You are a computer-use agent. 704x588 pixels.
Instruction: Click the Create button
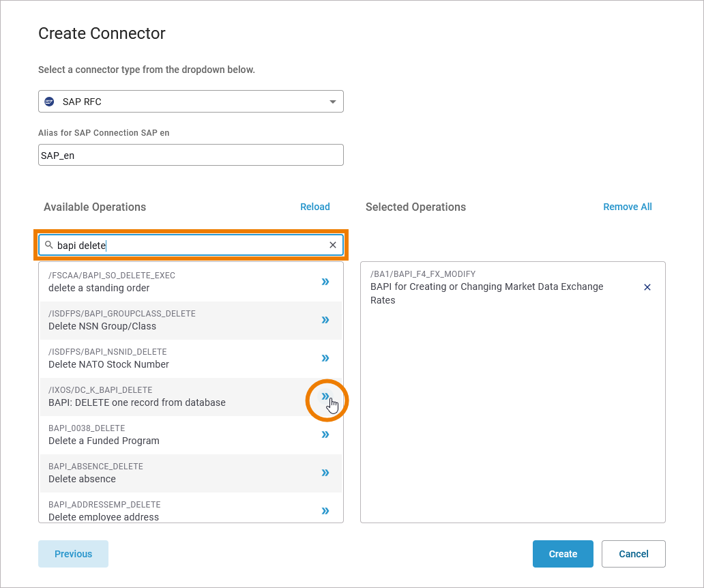pos(563,554)
